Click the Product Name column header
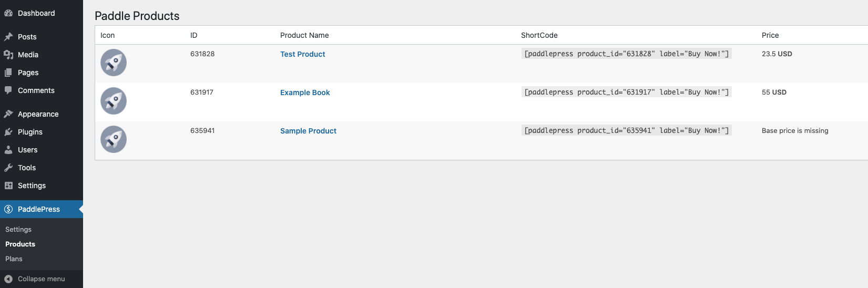Screen dimensions: 868x288 tap(304, 35)
